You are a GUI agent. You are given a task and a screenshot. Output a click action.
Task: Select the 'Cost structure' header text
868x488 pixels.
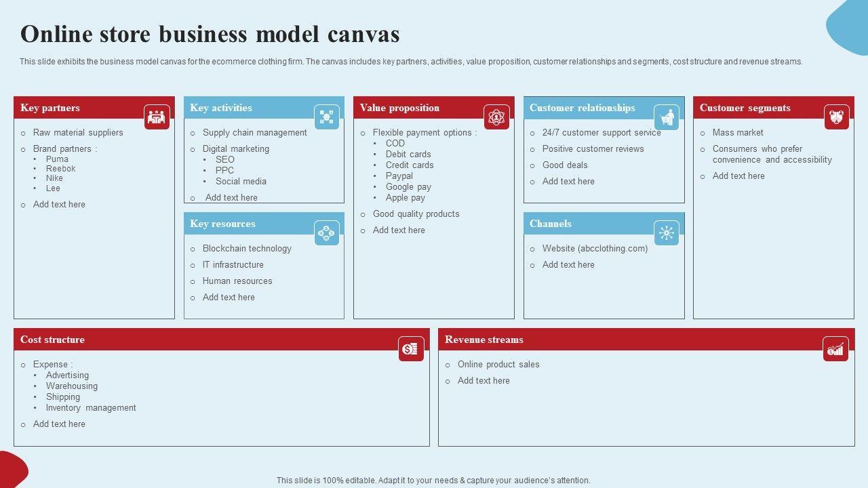click(52, 340)
